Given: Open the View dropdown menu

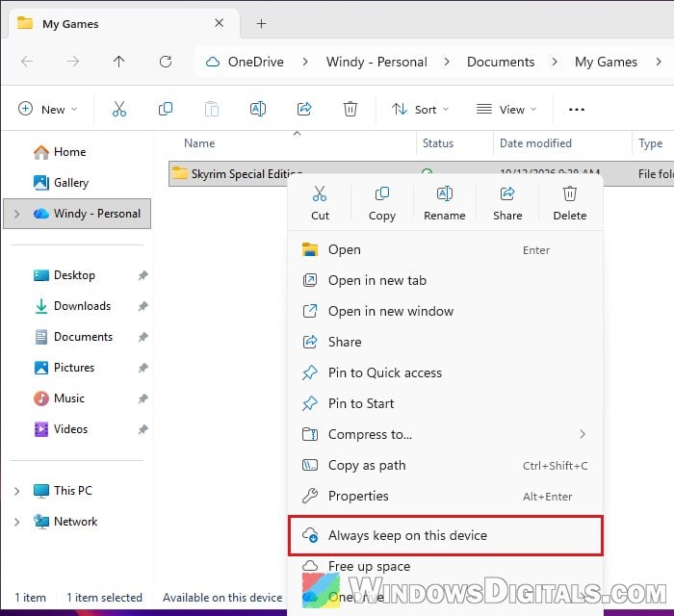Looking at the screenshot, I should coord(506,109).
